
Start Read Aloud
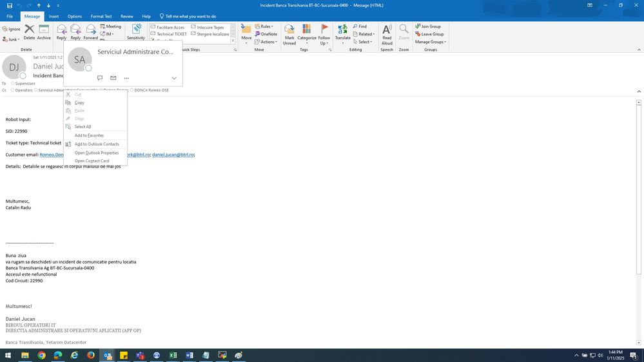click(387, 35)
